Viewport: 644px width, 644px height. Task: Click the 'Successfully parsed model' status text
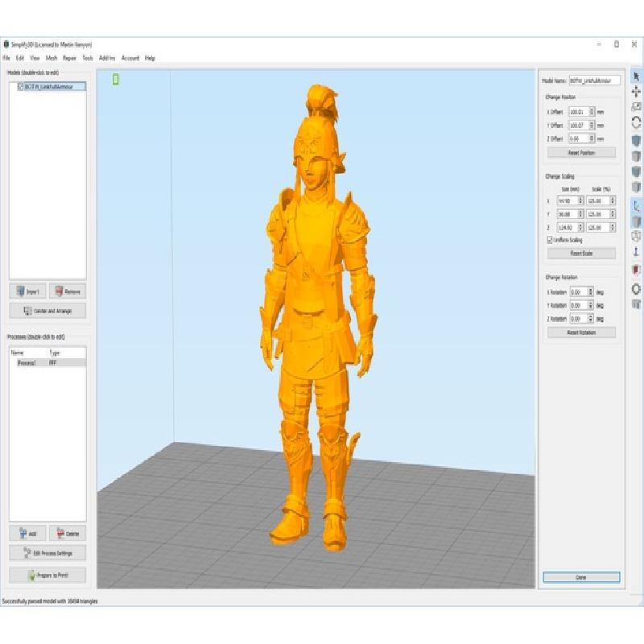50,601
